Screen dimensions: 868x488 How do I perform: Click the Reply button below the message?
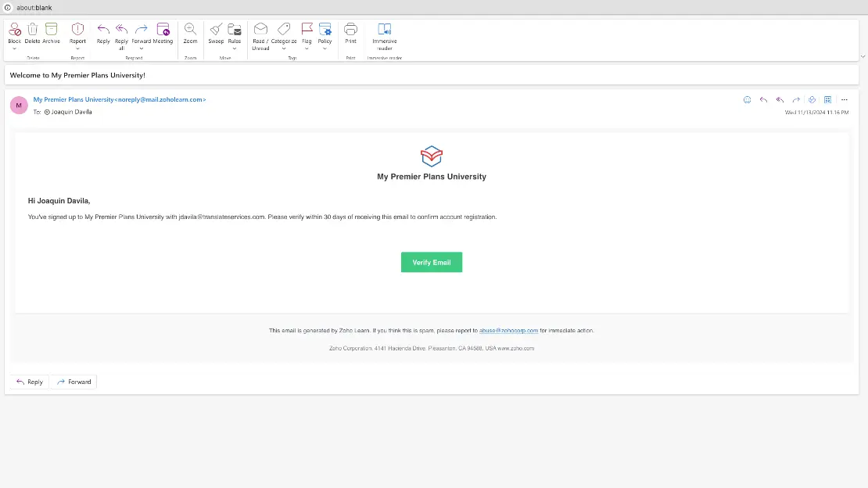click(30, 382)
